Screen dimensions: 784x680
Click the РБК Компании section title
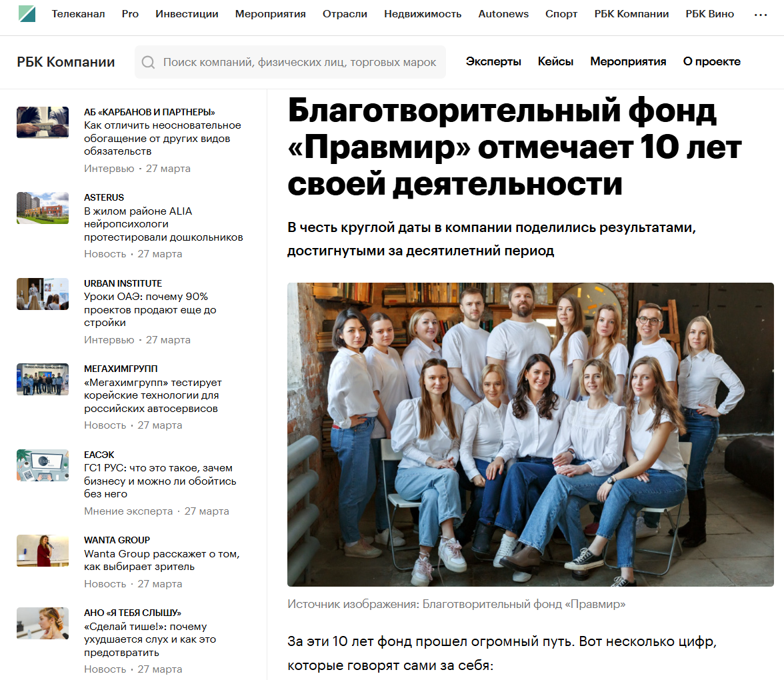click(x=66, y=62)
